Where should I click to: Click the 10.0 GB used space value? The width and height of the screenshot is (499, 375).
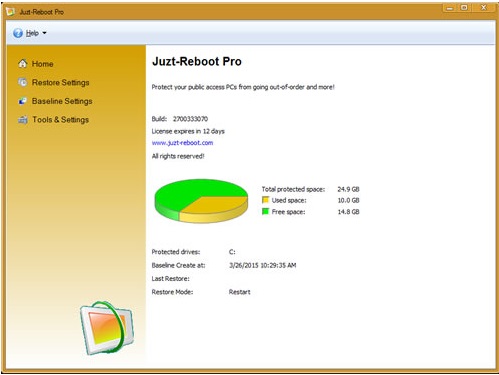(x=348, y=200)
